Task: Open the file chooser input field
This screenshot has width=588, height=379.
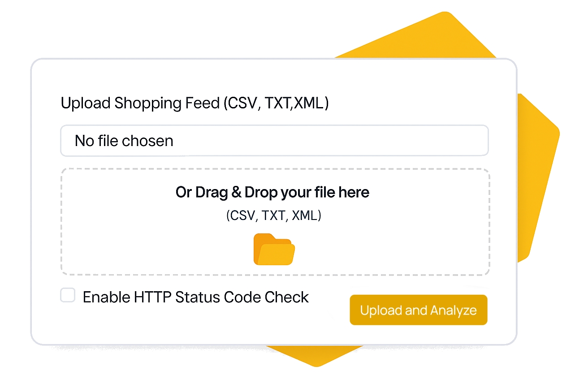Action: tap(274, 141)
